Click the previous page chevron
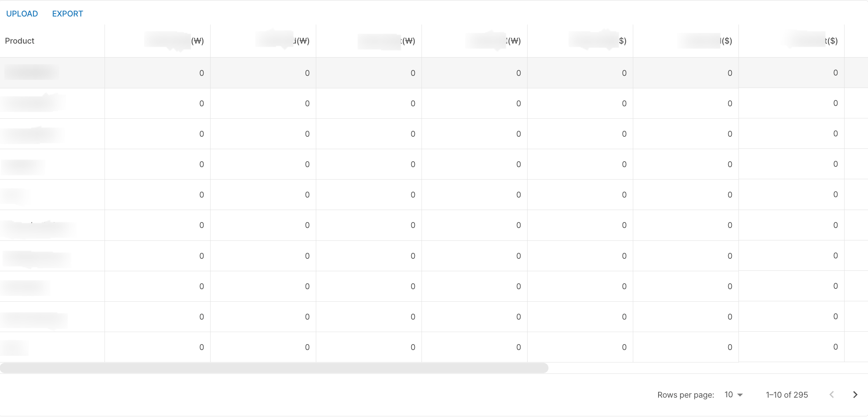868x420 pixels. [x=832, y=395]
